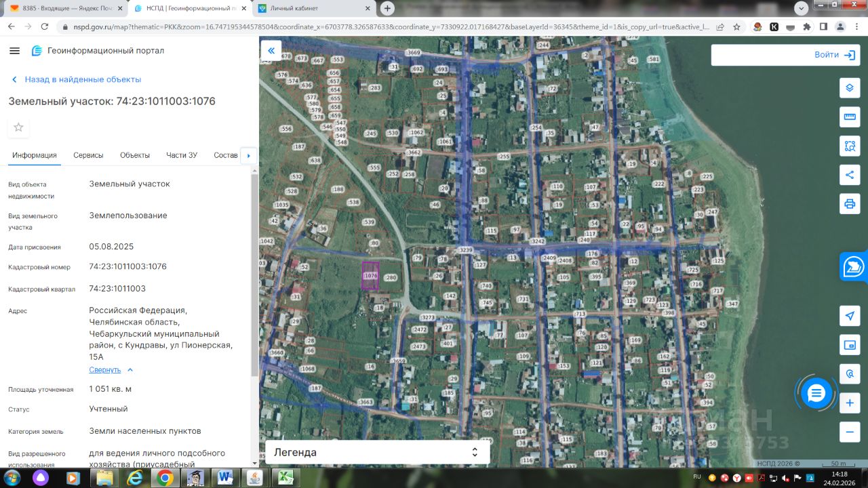
Task: Click the share map icon
Action: click(x=850, y=174)
